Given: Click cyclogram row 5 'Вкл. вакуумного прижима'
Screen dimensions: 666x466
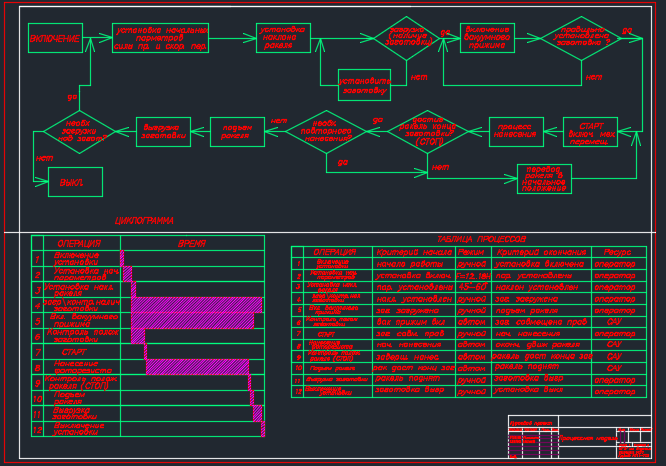Looking at the screenshot, I should tap(84, 320).
